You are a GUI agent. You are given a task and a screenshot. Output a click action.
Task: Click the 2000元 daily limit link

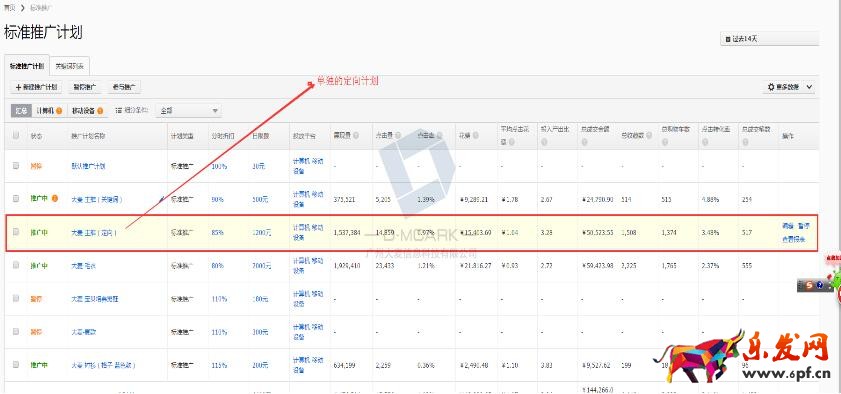(262, 266)
